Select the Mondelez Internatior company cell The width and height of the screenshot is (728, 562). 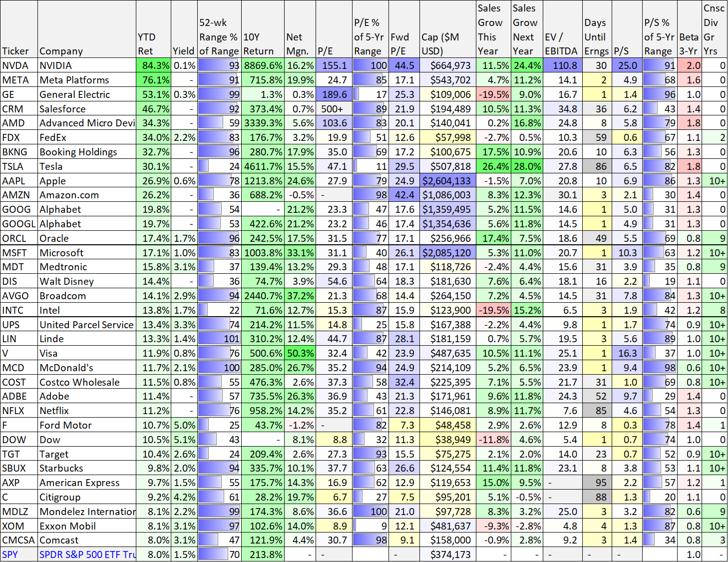coord(87,512)
